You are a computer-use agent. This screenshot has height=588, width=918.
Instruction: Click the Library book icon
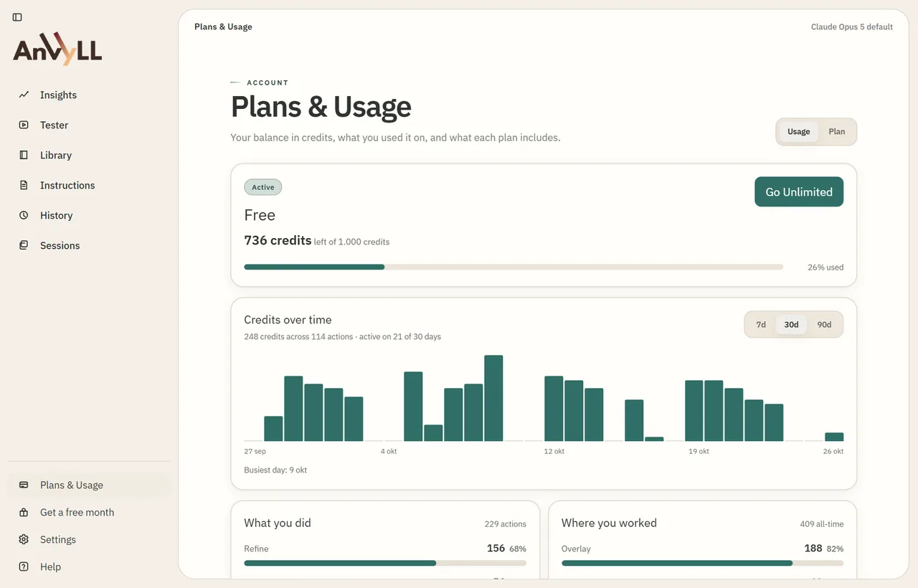tap(24, 155)
